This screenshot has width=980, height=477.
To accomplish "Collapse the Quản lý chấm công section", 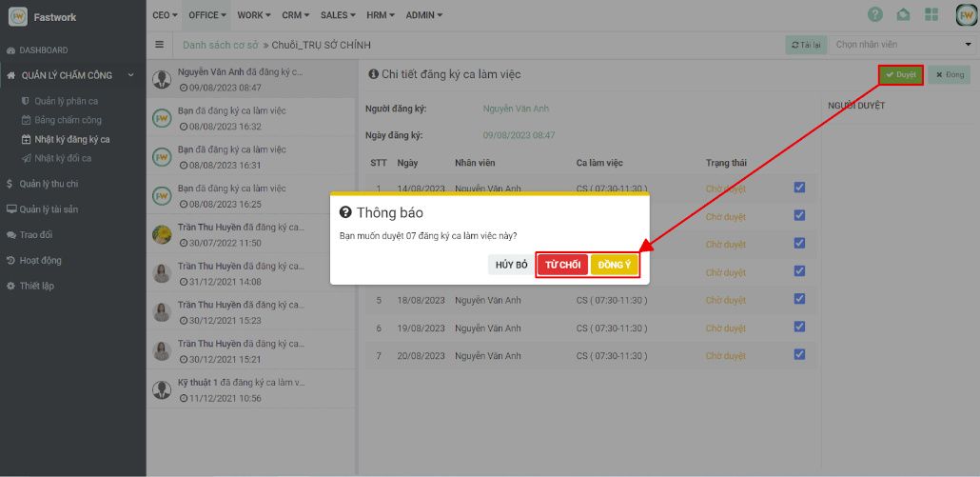I will coord(130,75).
